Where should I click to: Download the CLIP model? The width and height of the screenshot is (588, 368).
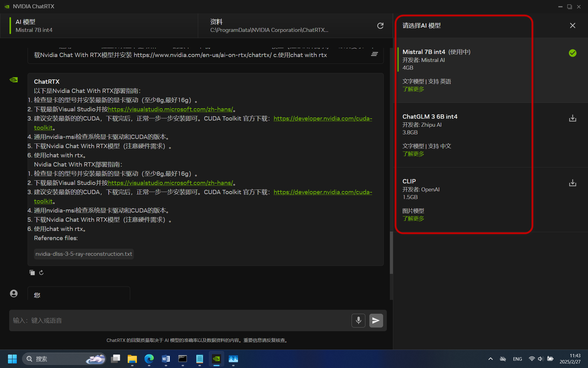coord(573,183)
